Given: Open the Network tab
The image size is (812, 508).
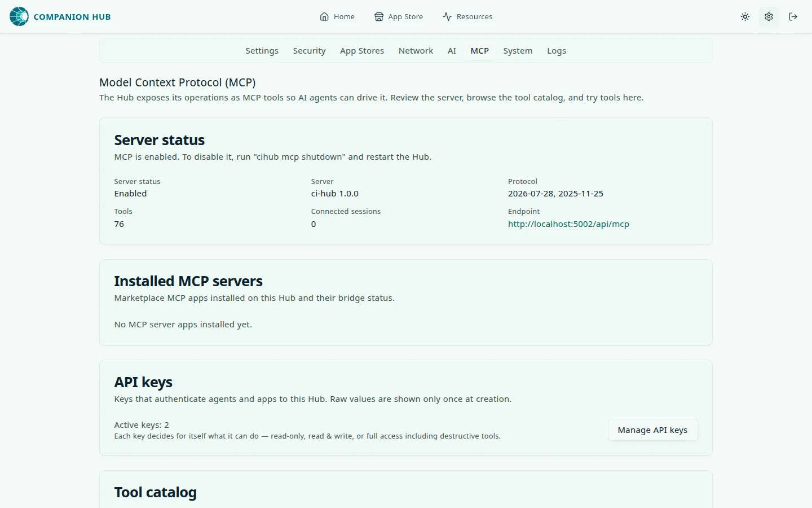Looking at the screenshot, I should 416,51.
